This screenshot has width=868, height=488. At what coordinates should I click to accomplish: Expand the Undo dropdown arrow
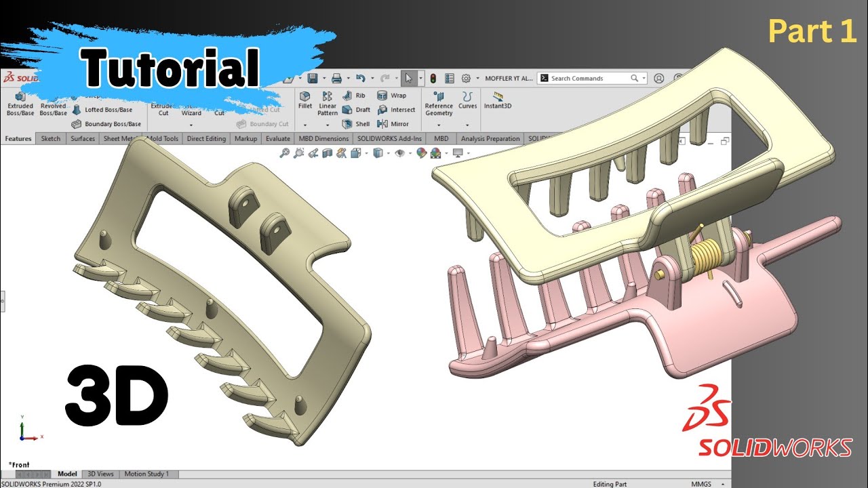click(x=372, y=79)
